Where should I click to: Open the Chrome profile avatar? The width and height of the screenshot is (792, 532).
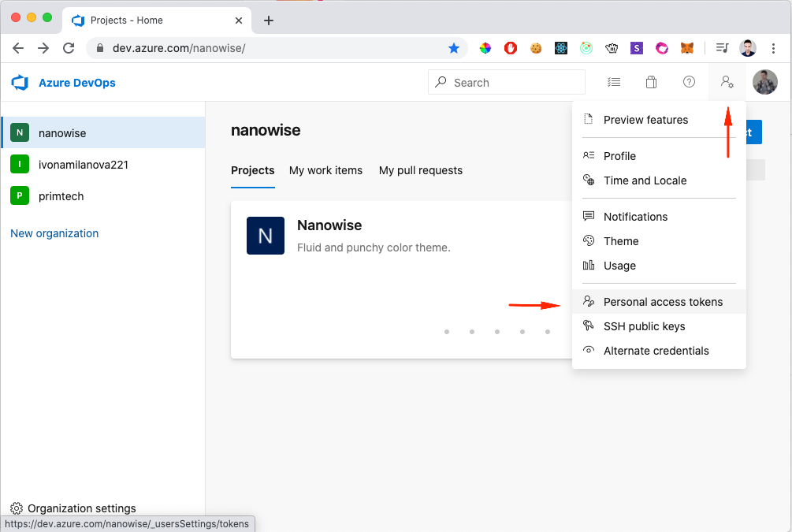(748, 48)
